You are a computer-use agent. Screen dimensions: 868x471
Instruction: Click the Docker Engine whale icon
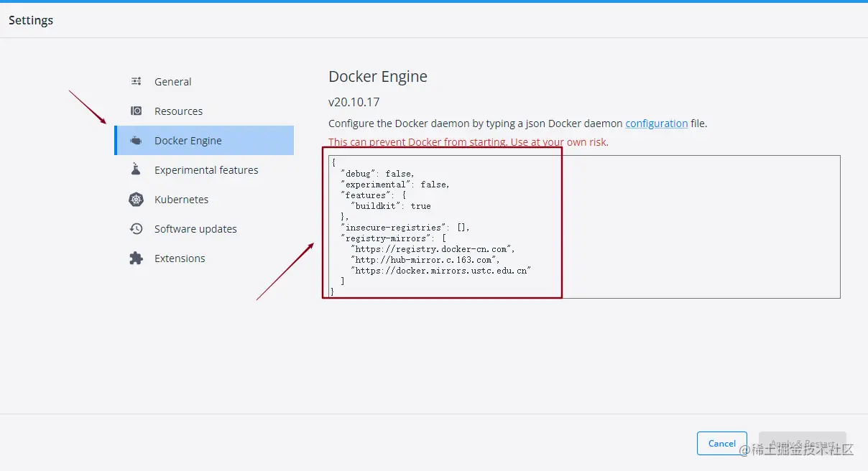tap(136, 141)
